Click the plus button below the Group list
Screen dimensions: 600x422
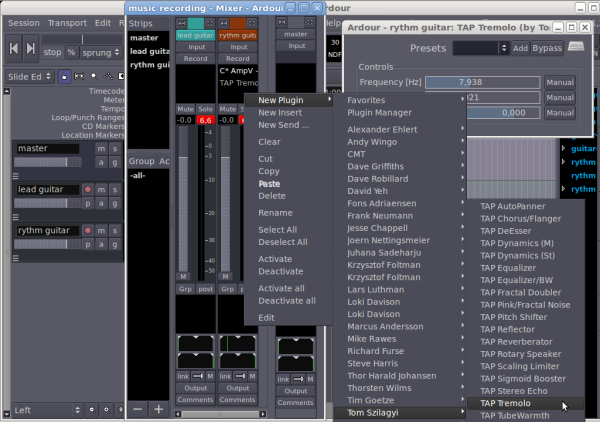point(158,409)
